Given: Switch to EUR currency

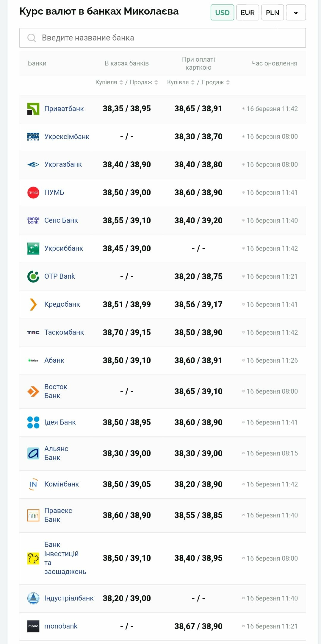Looking at the screenshot, I should pos(248,13).
